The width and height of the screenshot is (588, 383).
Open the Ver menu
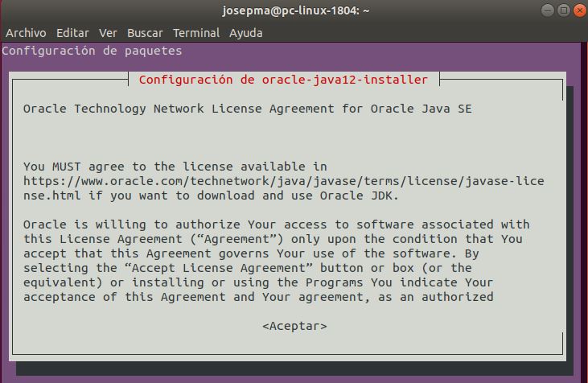tap(108, 33)
